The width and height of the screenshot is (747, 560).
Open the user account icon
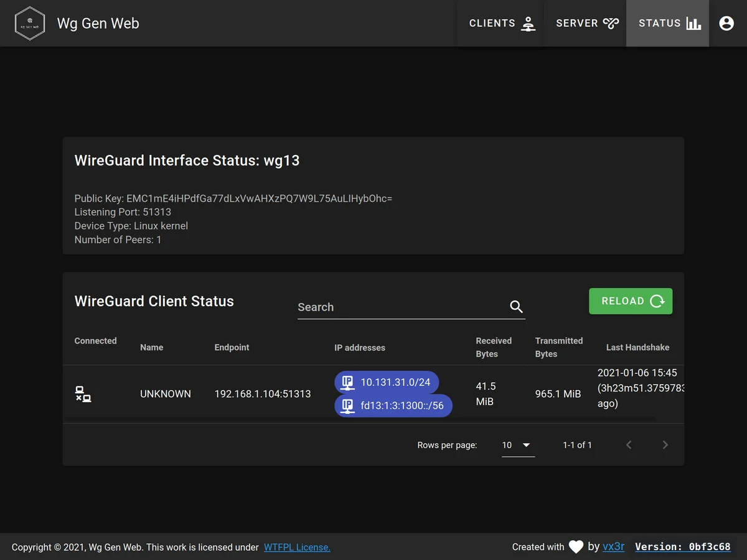click(x=726, y=24)
